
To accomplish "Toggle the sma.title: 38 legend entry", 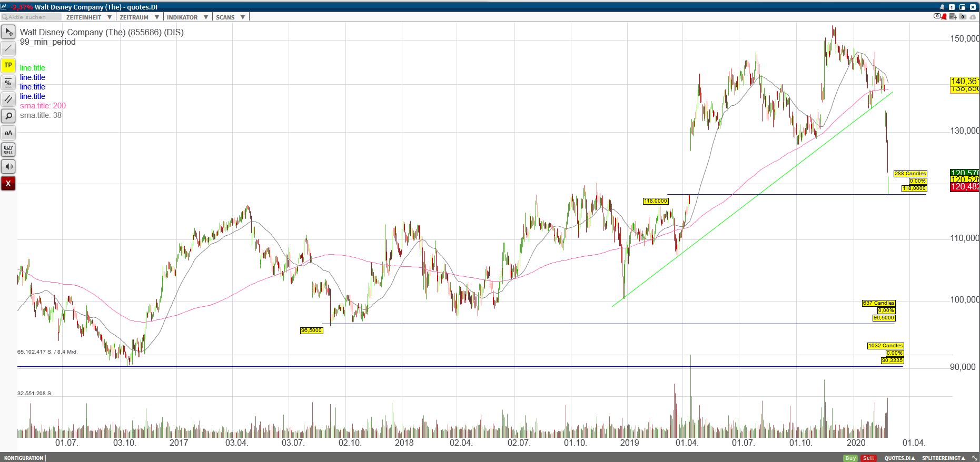I will (41, 115).
